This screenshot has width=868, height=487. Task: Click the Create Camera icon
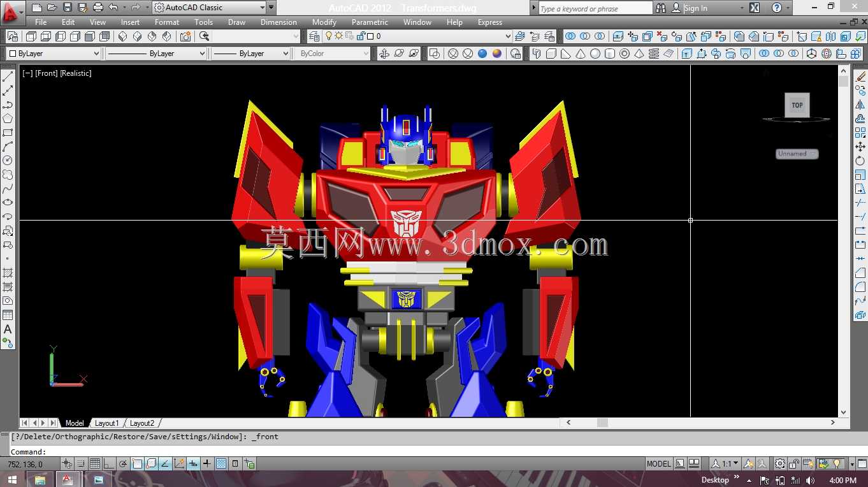tap(185, 36)
